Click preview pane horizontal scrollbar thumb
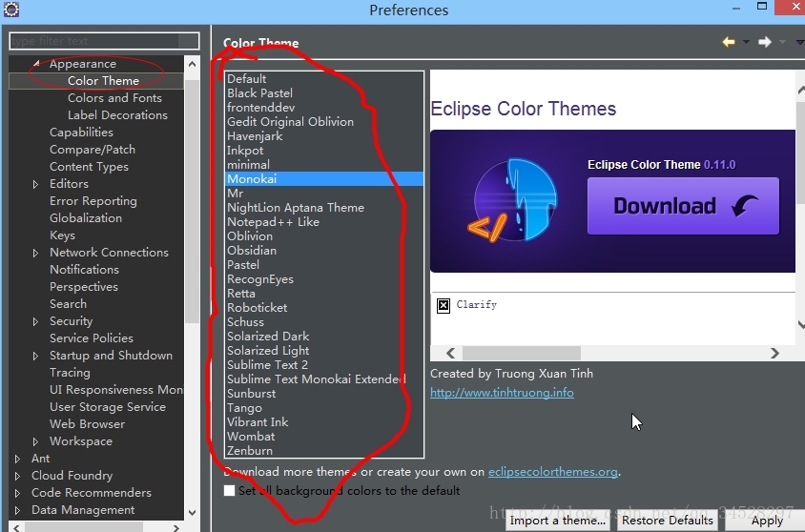The height and width of the screenshot is (532, 805). pyautogui.click(x=521, y=353)
